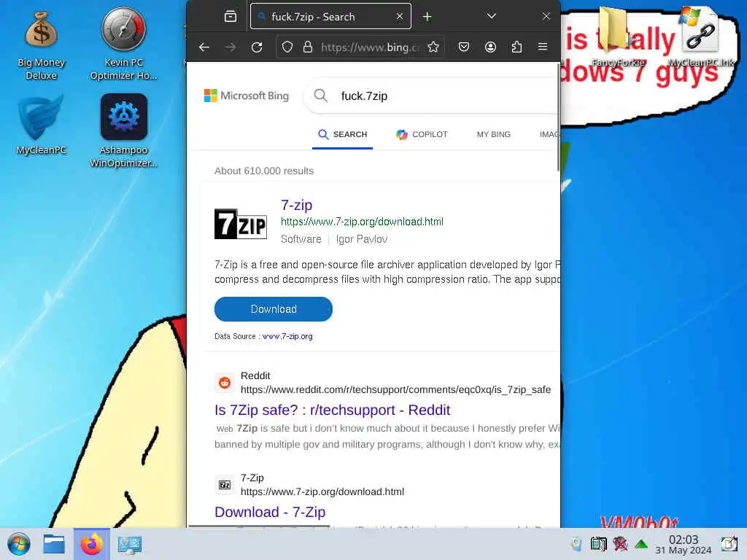This screenshot has height=560, width=747.
Task: Open network computer taskbar icon
Action: [130, 544]
